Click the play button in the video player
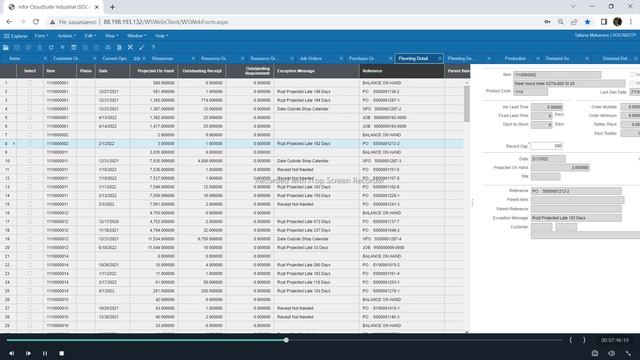 click(28, 353)
